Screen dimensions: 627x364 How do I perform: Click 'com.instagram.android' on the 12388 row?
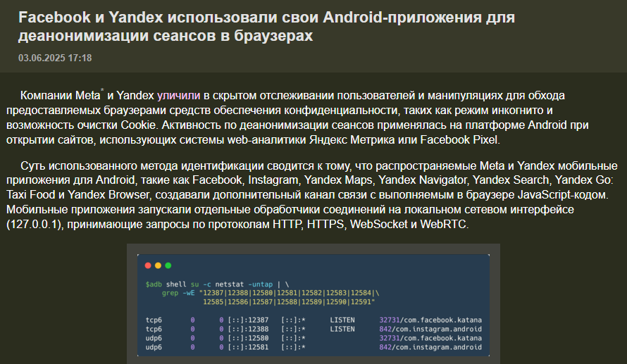click(x=438, y=330)
